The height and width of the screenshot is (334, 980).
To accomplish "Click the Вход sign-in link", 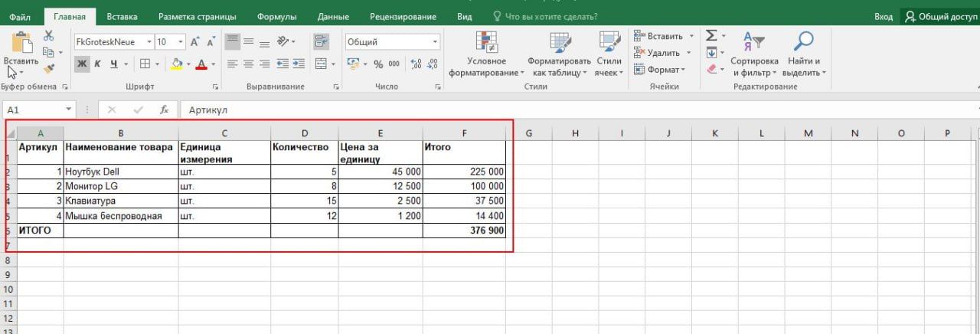I will [x=883, y=16].
